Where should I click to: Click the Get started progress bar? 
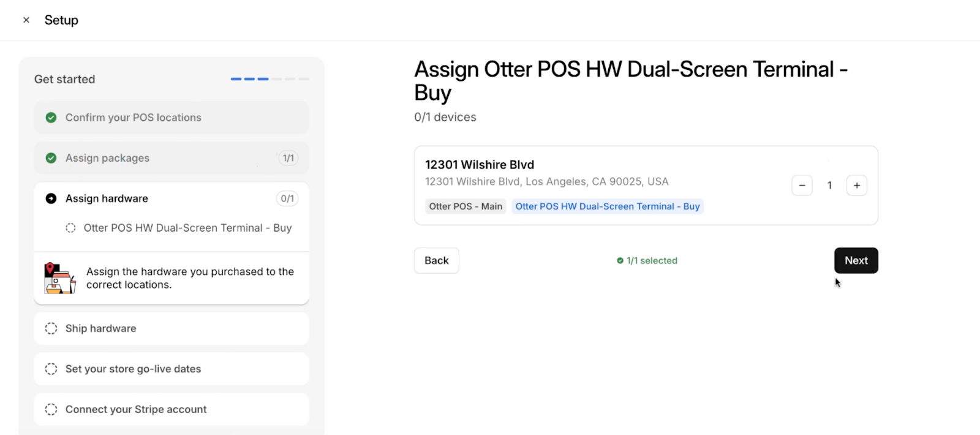(269, 79)
